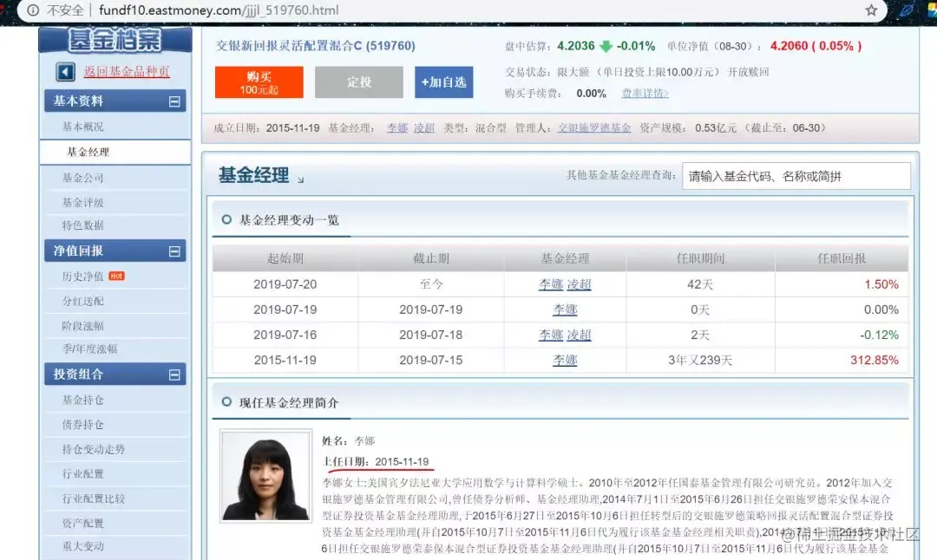The image size is (937, 560).
Task: Click the 起始期 column header
Action: pos(285,258)
